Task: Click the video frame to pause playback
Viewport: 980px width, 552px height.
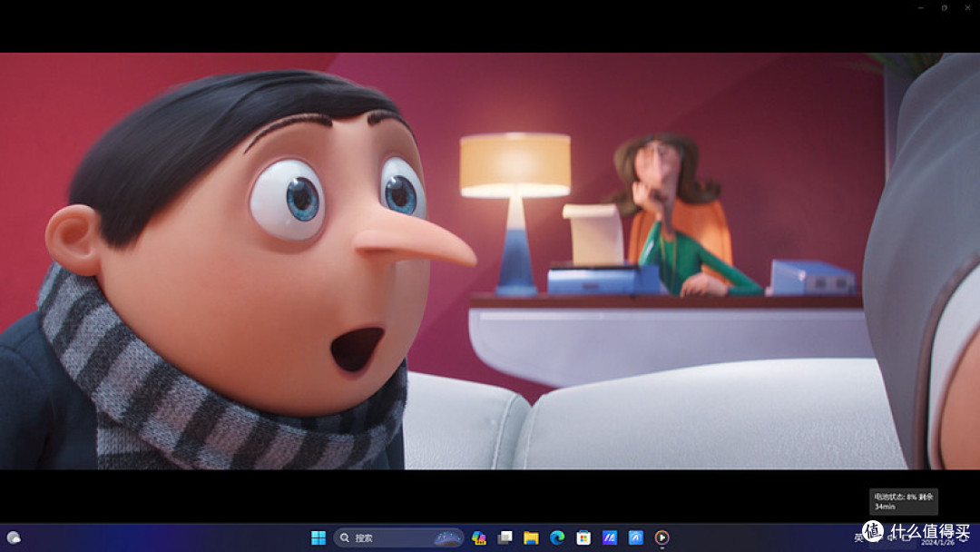Action: click(490, 261)
